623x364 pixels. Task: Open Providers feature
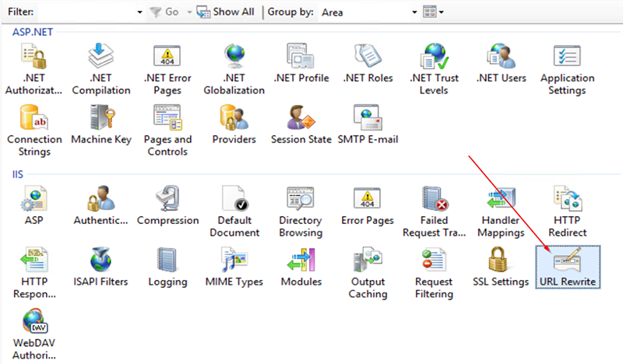(234, 124)
